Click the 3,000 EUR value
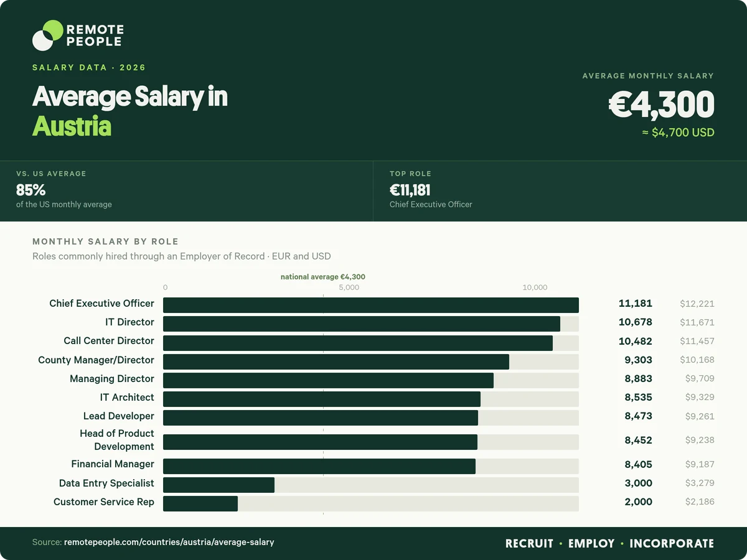The width and height of the screenshot is (747, 560). pyautogui.click(x=639, y=483)
